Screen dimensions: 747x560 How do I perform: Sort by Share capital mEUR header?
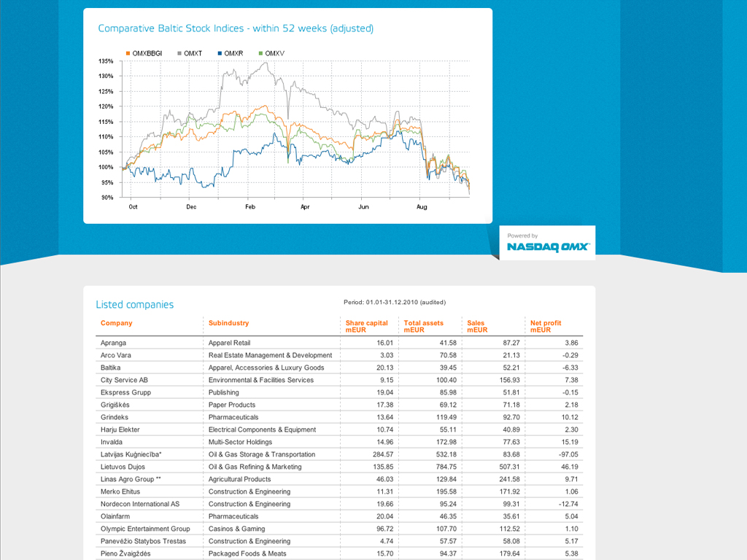tap(367, 326)
